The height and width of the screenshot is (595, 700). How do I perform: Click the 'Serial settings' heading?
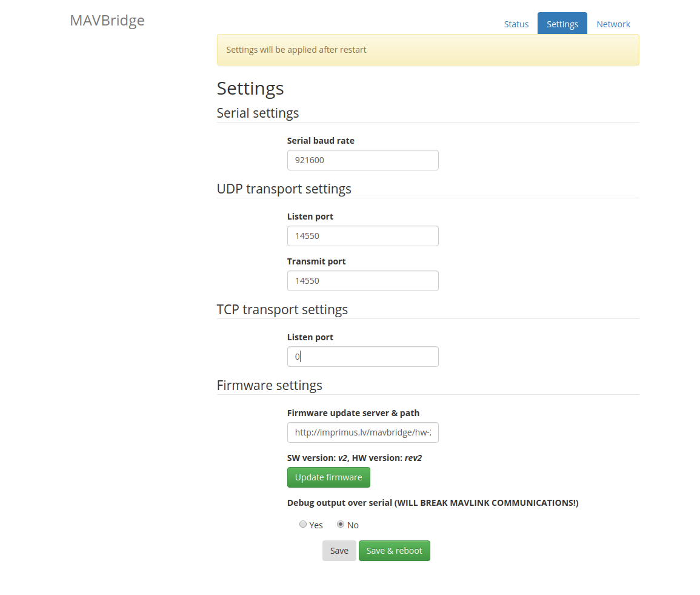pyautogui.click(x=258, y=113)
